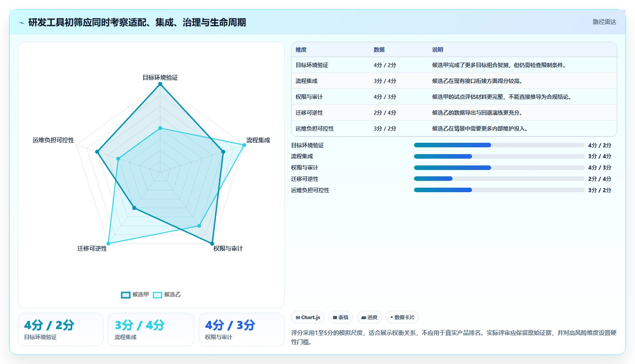The height and width of the screenshot is (364, 635).
Task: Select the 权限与审计 table row name
Action: point(309,97)
